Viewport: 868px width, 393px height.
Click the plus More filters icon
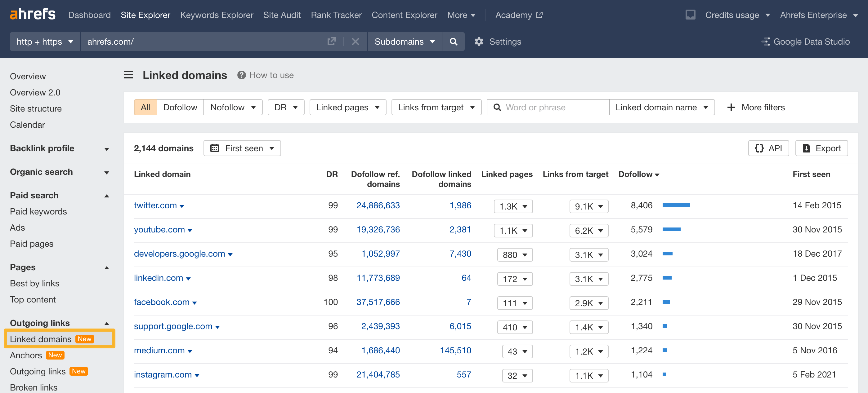731,107
